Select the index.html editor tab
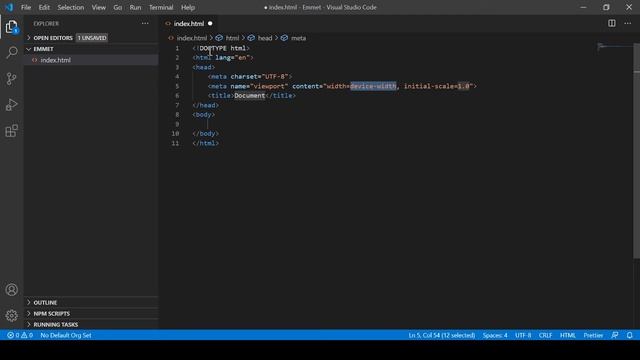The image size is (640, 360). click(x=189, y=24)
